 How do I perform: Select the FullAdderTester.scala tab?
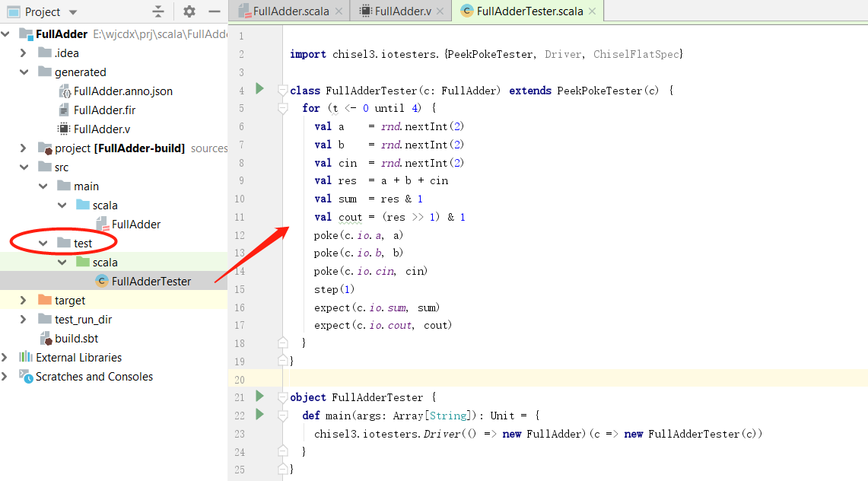(x=529, y=11)
